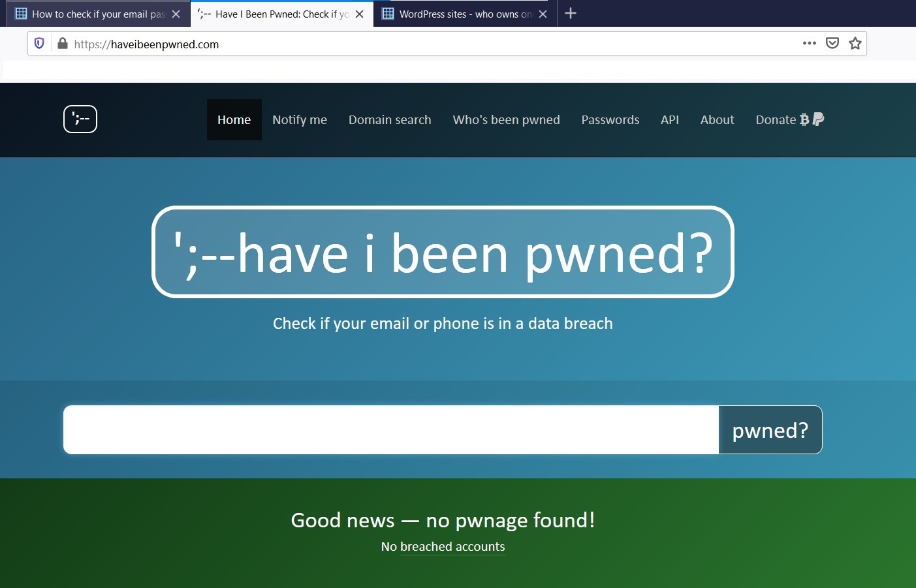The height and width of the screenshot is (588, 916).
Task: Focus the email or phone search field
Action: 391,429
